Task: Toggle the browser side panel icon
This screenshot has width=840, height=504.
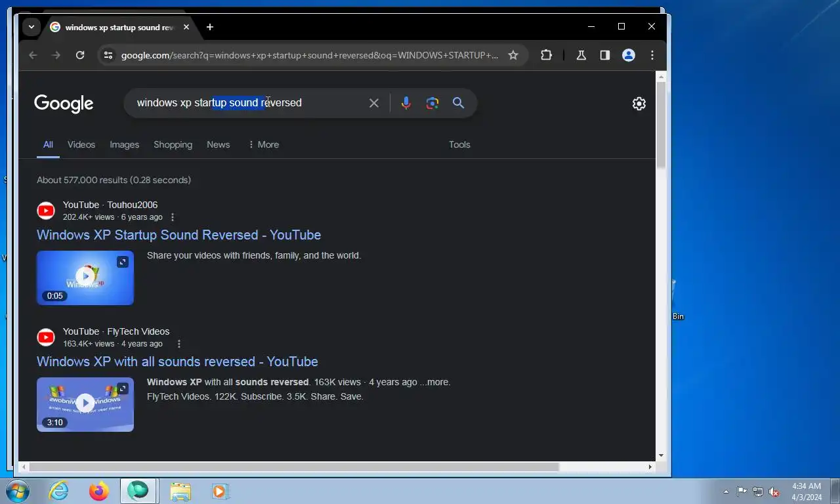Action: click(x=605, y=55)
